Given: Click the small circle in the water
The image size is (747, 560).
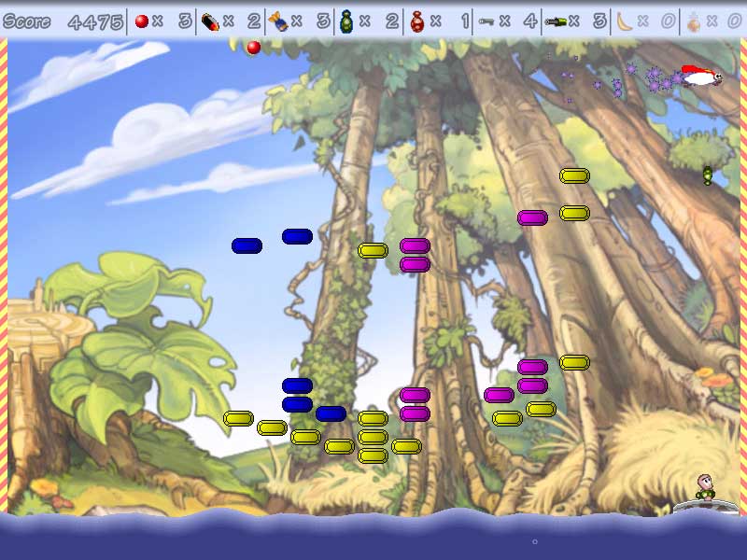Looking at the screenshot, I should [x=534, y=541].
